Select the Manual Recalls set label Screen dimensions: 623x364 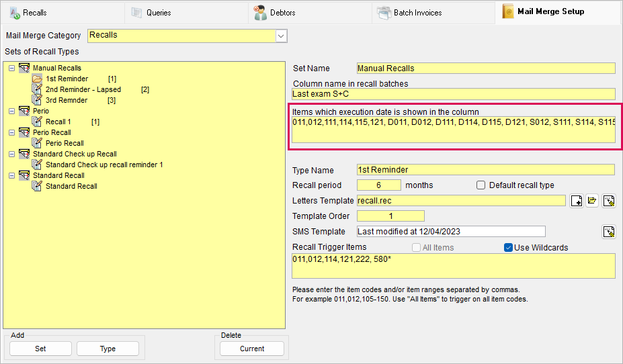57,68
